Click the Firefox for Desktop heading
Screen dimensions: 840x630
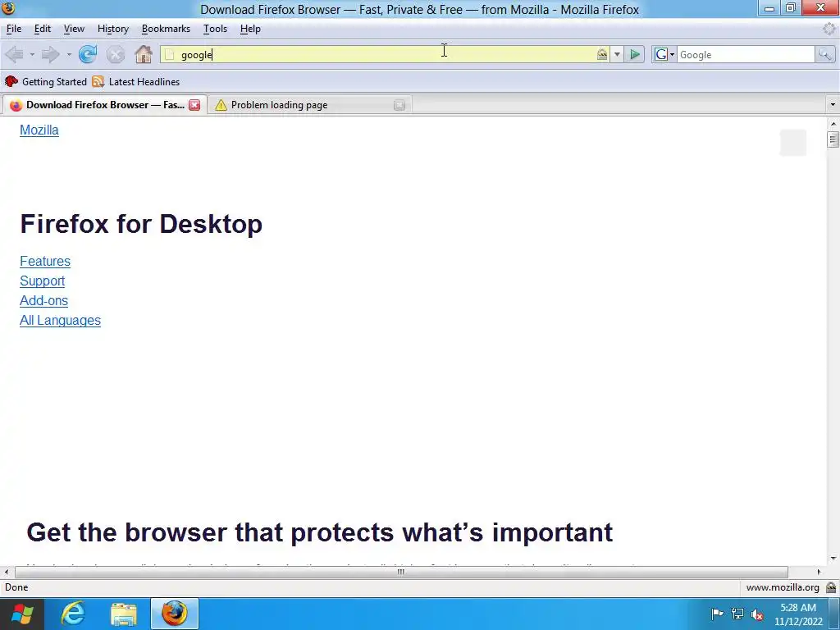141,224
